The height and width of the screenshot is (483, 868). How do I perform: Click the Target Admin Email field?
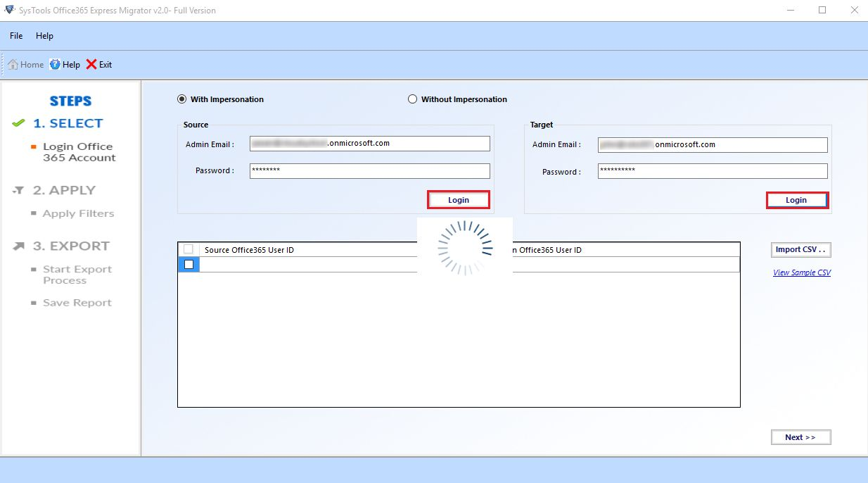click(713, 145)
